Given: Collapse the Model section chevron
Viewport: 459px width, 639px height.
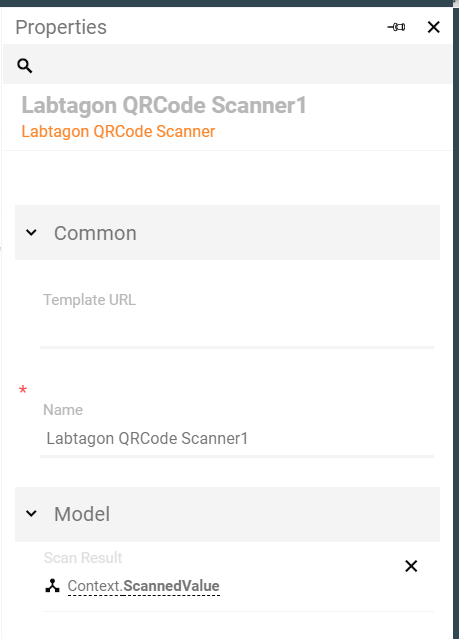Looking at the screenshot, I should pos(31,513).
